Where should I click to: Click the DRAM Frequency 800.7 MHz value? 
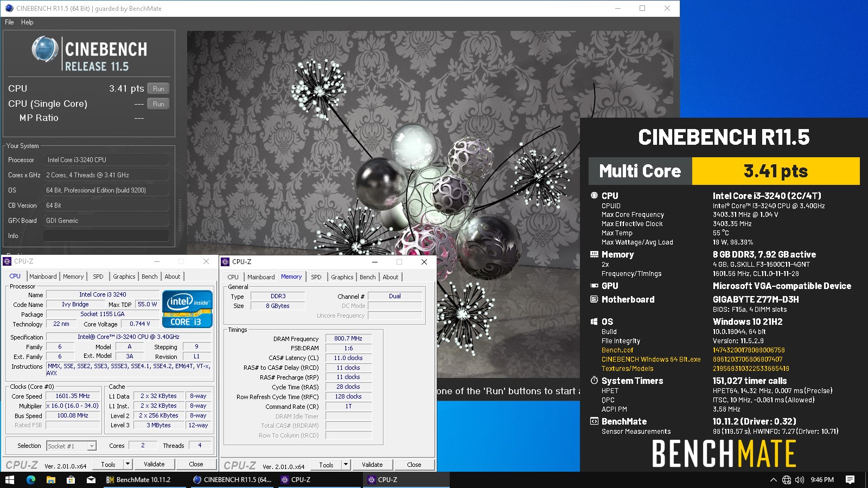[x=348, y=338]
